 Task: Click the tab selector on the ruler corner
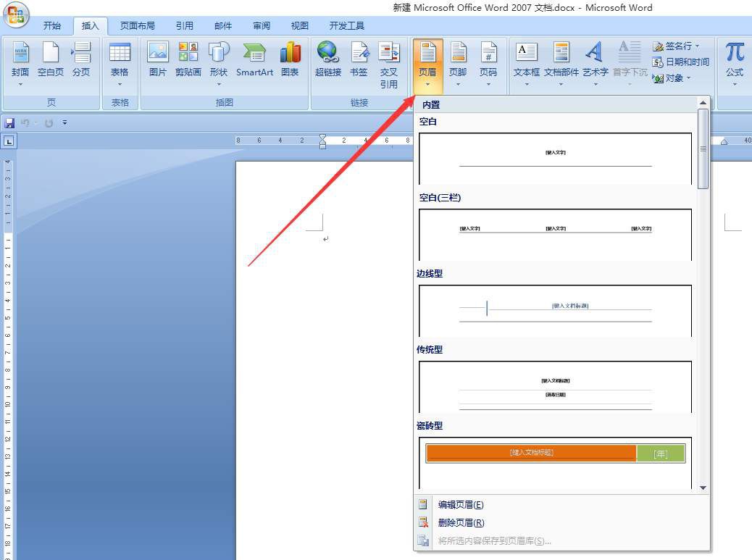9,141
